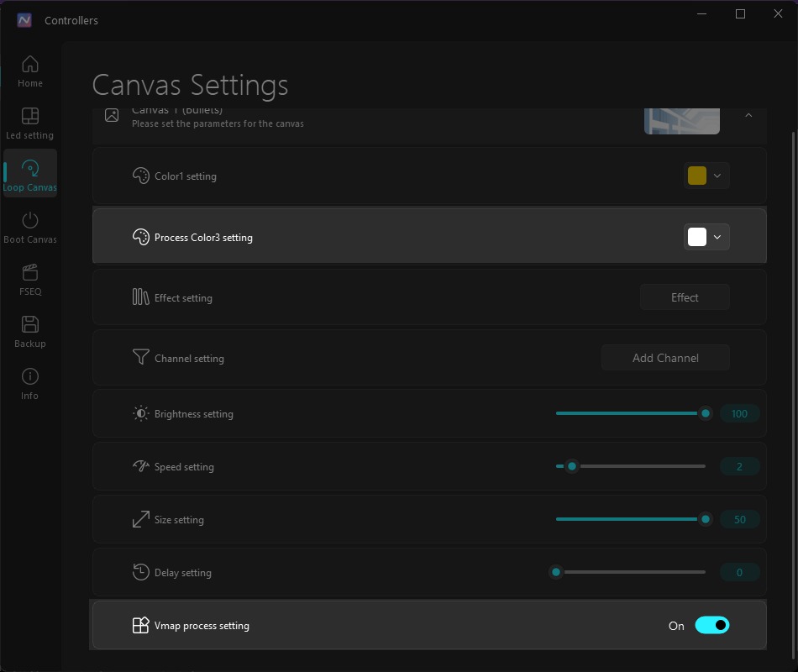The width and height of the screenshot is (798, 672).
Task: Click the Vmap process setting grid icon
Action: click(x=140, y=625)
